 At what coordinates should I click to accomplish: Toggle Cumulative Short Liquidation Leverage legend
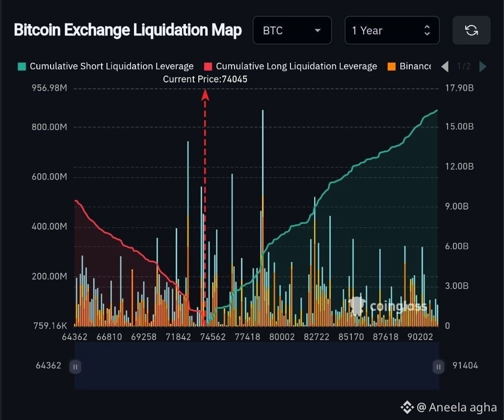pyautogui.click(x=106, y=66)
